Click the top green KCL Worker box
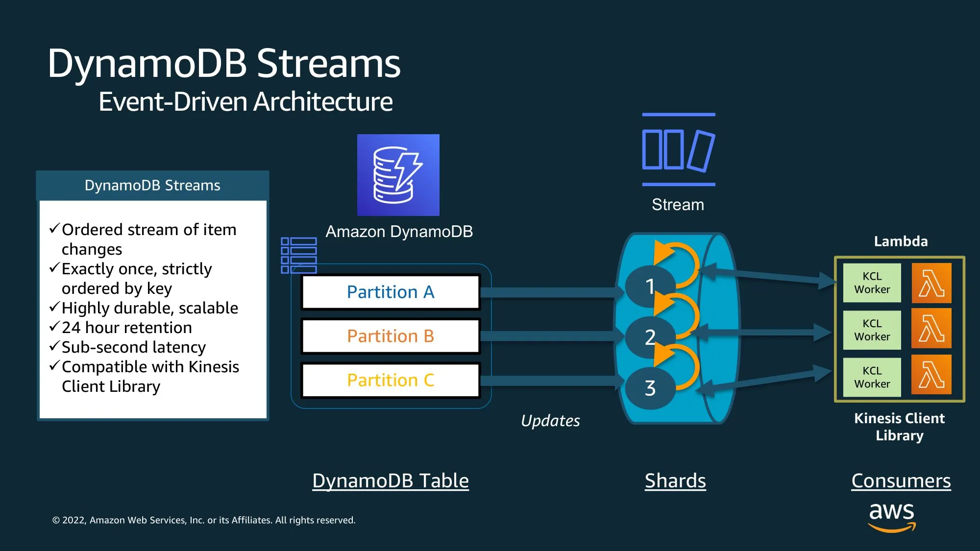This screenshot has width=980, height=551. pyautogui.click(x=872, y=283)
